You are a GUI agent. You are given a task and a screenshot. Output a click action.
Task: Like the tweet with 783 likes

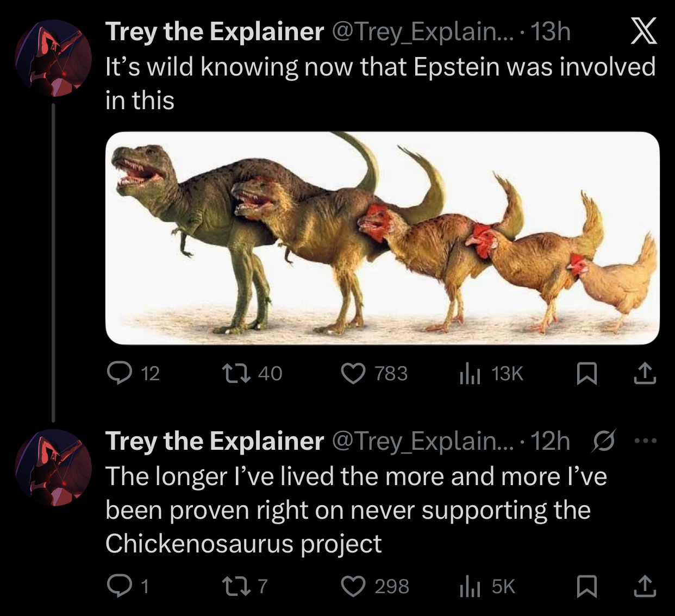click(353, 373)
